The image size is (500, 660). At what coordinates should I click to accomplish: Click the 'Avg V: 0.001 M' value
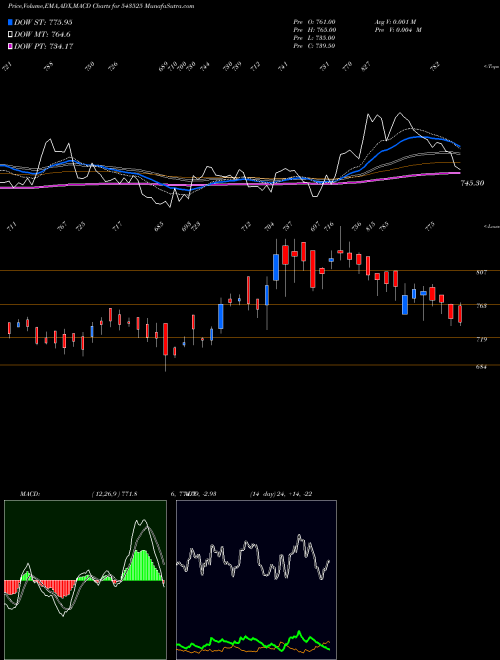tap(395, 22)
